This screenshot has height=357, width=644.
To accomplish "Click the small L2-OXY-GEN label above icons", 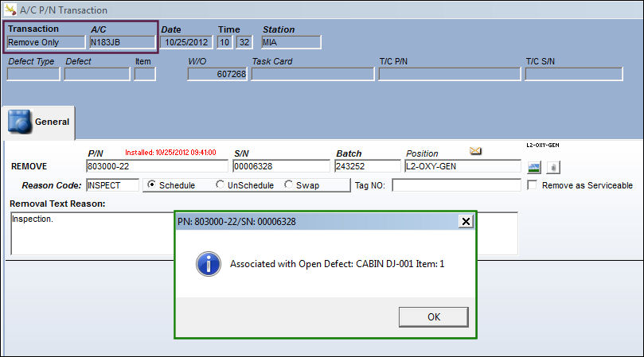I will [543, 145].
